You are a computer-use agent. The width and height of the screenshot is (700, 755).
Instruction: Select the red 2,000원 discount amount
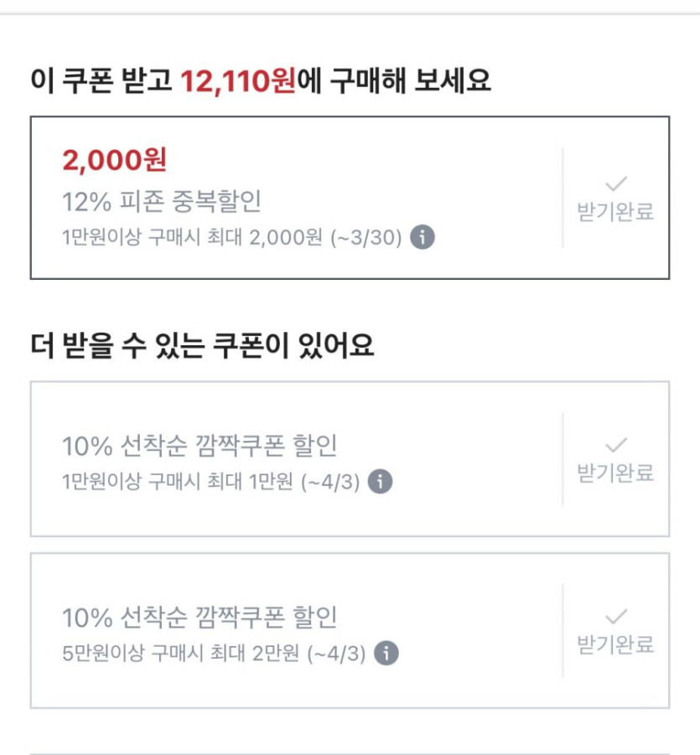pos(115,158)
